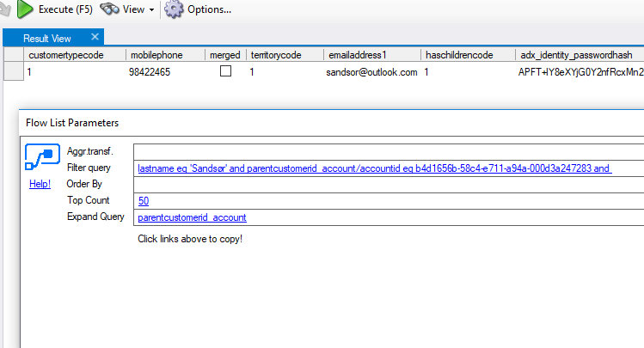The image size is (644, 348).
Task: Open the View dropdown arrow
Action: [152, 10]
